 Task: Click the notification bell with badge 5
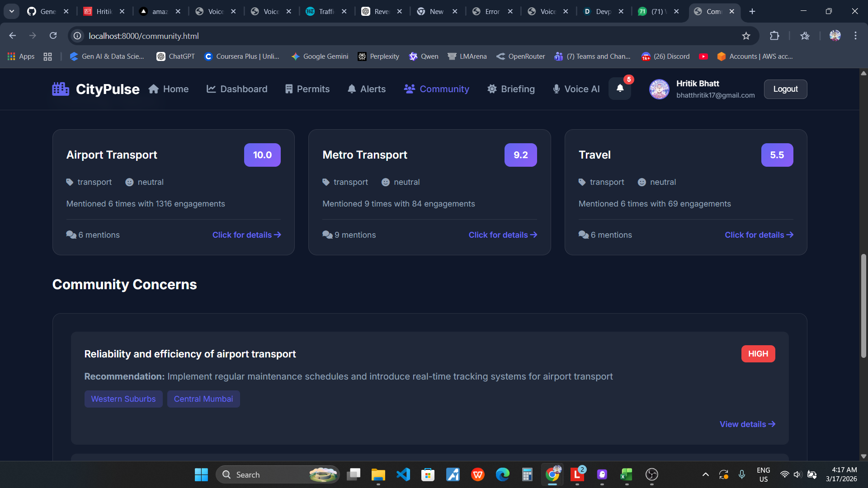tap(620, 89)
